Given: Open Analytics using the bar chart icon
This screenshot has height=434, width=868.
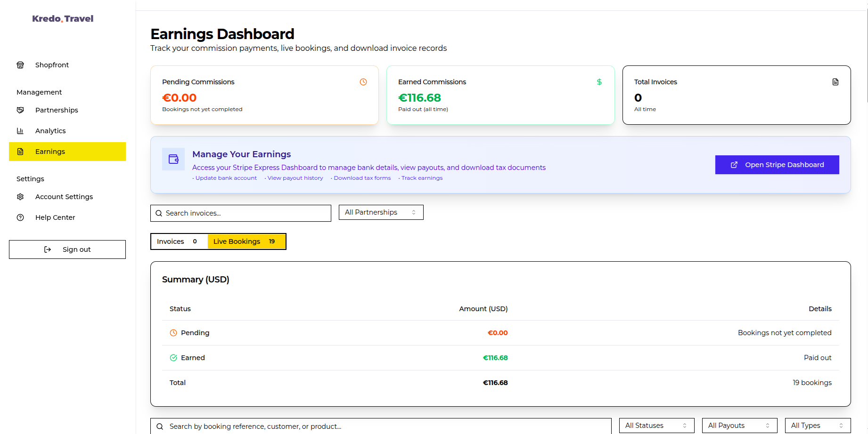Looking at the screenshot, I should point(20,130).
